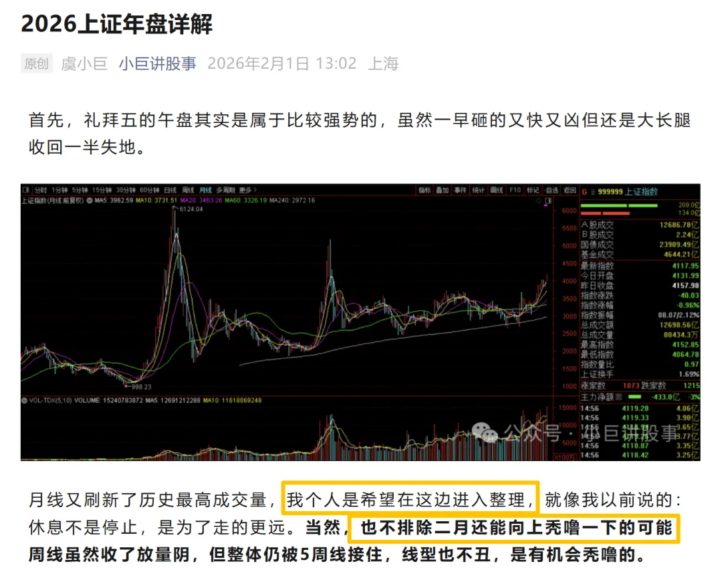Open the 画线 drawing tool button
This screenshot has height=588, width=722.
click(x=496, y=190)
